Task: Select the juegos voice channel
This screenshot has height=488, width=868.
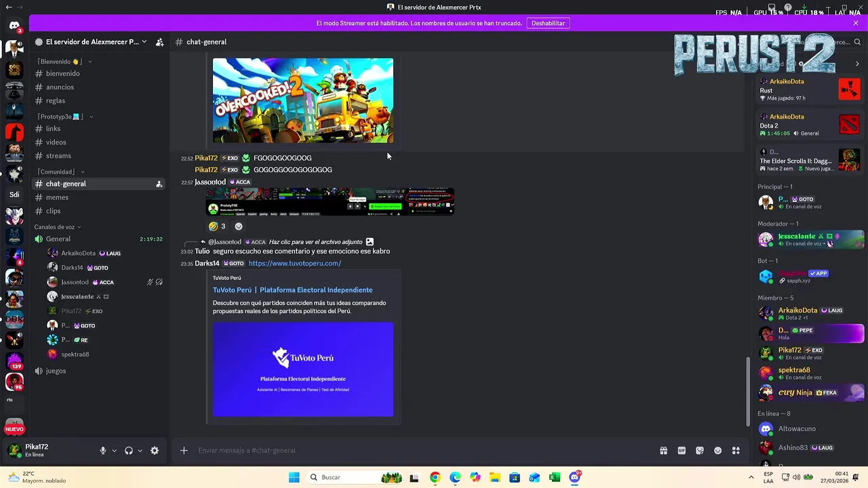Action: click(x=98, y=371)
